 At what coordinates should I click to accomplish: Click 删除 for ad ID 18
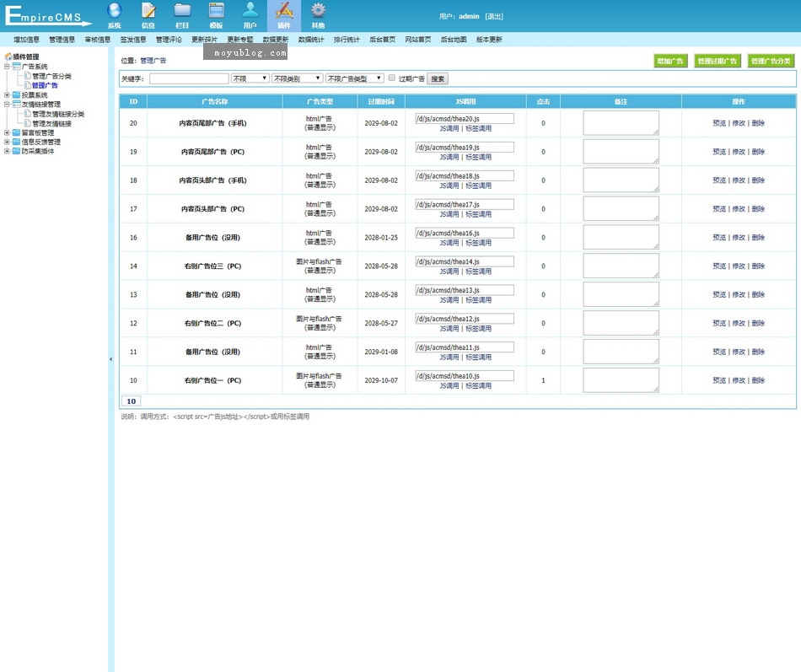758,180
